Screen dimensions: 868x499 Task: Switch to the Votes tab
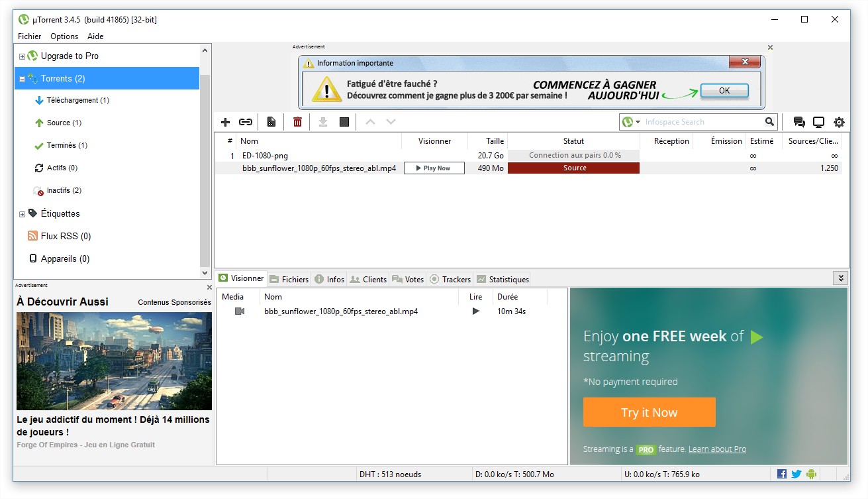click(408, 279)
